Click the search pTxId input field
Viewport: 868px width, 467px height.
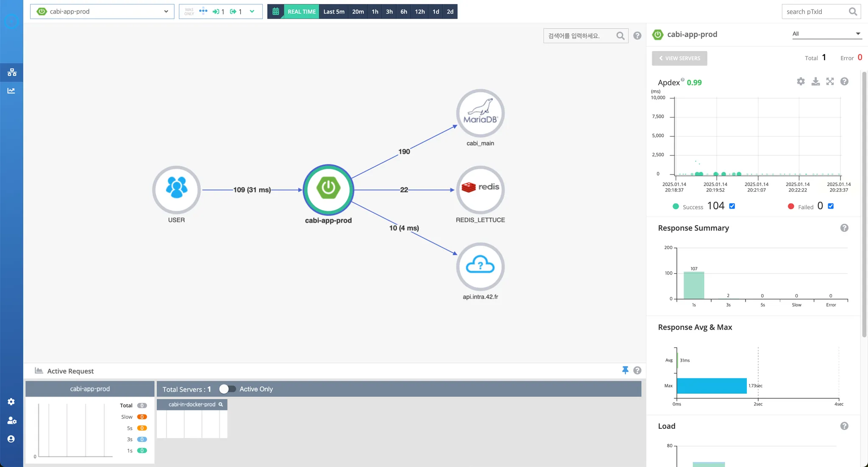816,11
